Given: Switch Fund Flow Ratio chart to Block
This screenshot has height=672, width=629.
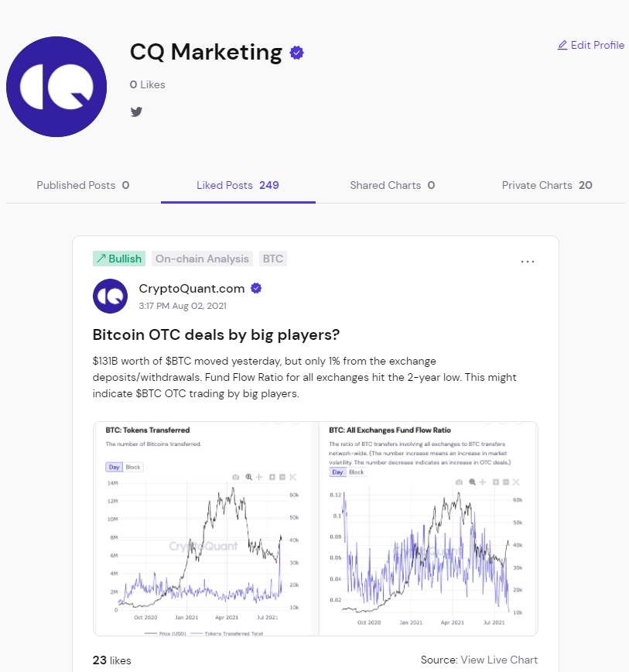Looking at the screenshot, I should [x=357, y=472].
